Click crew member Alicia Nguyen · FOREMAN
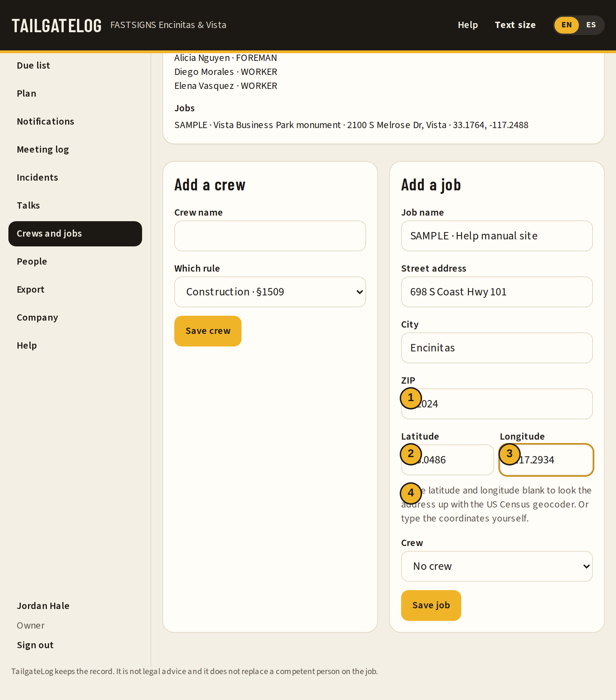Screen dimensions: 616x700 pyautogui.click(x=226, y=58)
